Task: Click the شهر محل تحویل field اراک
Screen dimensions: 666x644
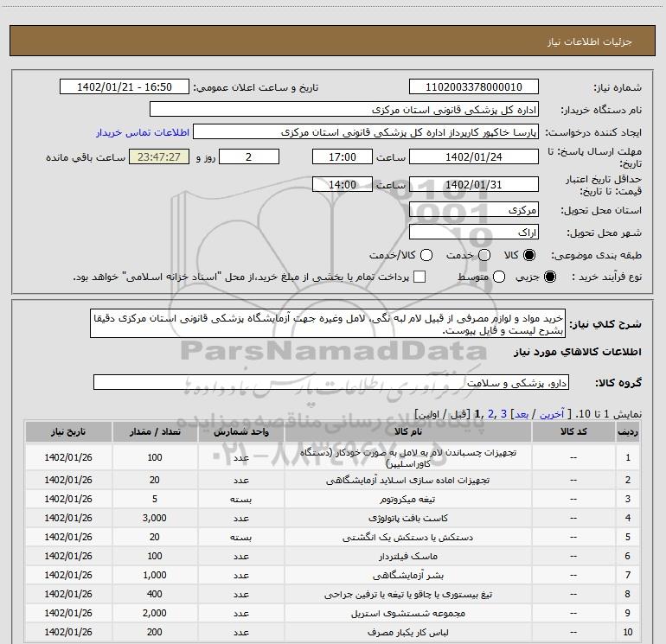Action: pos(474,233)
